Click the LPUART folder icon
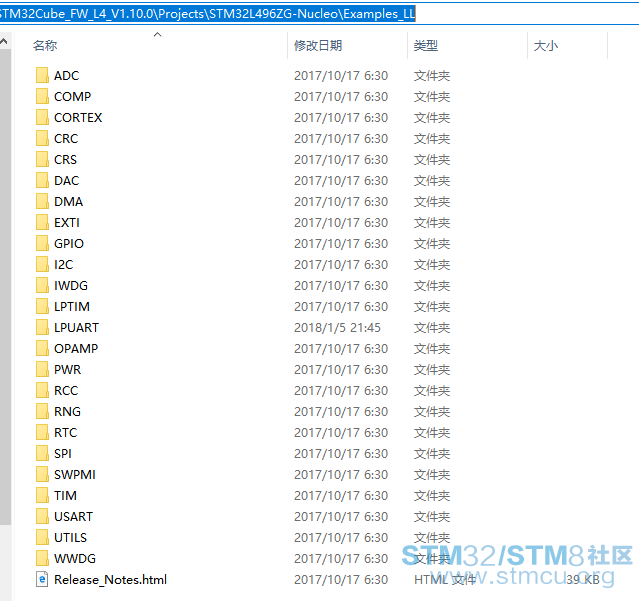 tap(42, 327)
